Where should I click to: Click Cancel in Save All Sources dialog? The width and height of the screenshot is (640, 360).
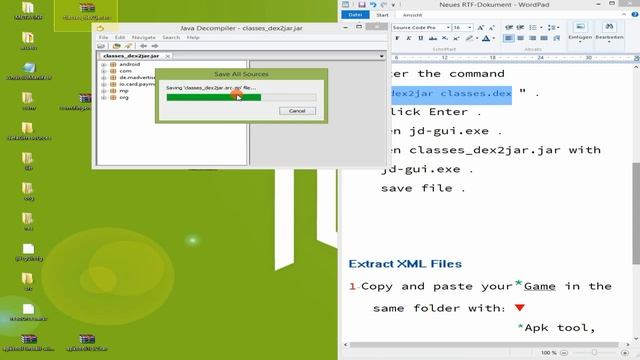297,111
